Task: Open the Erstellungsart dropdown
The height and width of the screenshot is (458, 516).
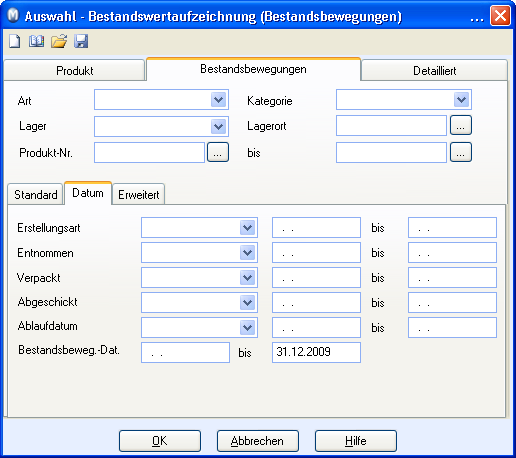Action: pos(247,228)
